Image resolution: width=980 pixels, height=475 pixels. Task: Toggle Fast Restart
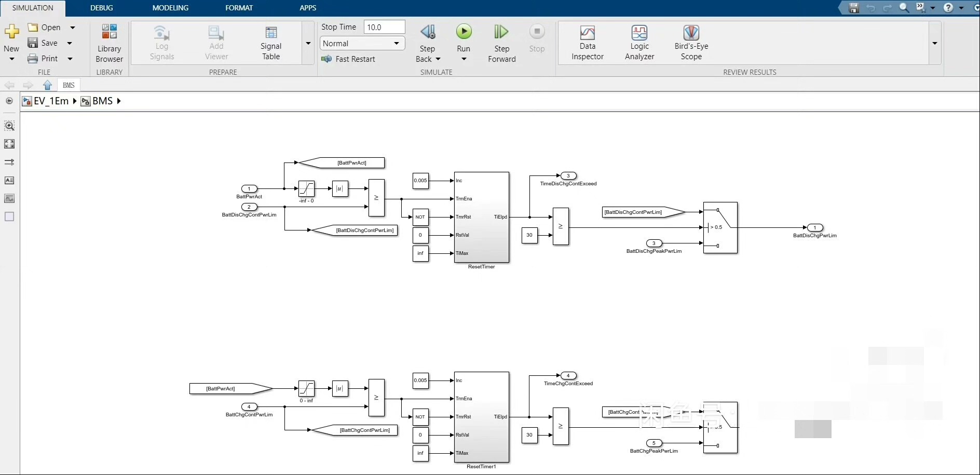point(348,59)
